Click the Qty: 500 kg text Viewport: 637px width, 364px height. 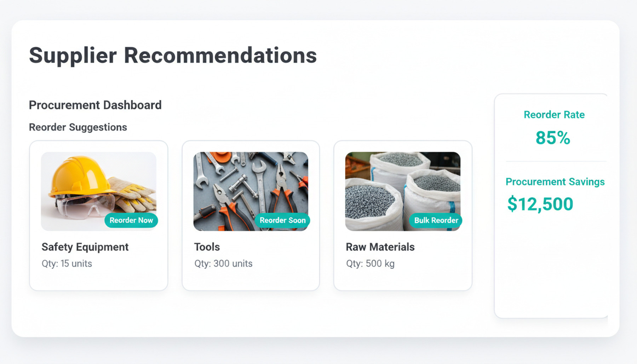coord(370,264)
